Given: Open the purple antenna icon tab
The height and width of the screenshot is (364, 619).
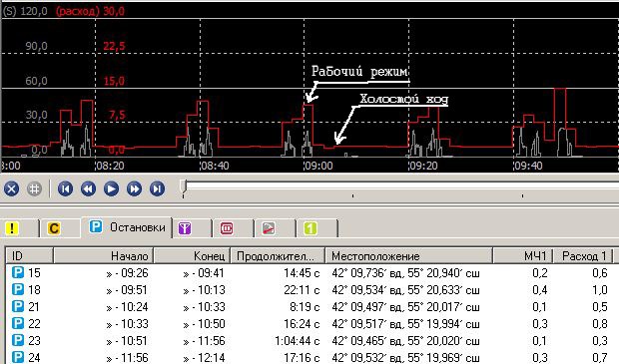Looking at the screenshot, I should pyautogui.click(x=193, y=228).
